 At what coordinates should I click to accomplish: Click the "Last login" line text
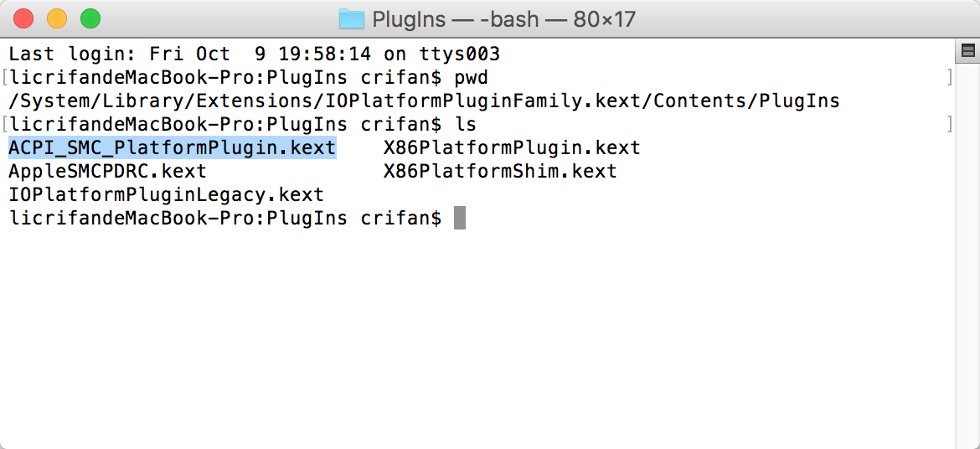(254, 54)
